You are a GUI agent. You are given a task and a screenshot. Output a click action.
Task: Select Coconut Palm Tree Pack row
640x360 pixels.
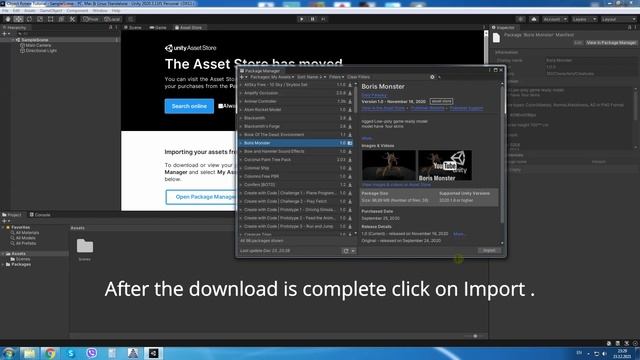[x=296, y=160]
